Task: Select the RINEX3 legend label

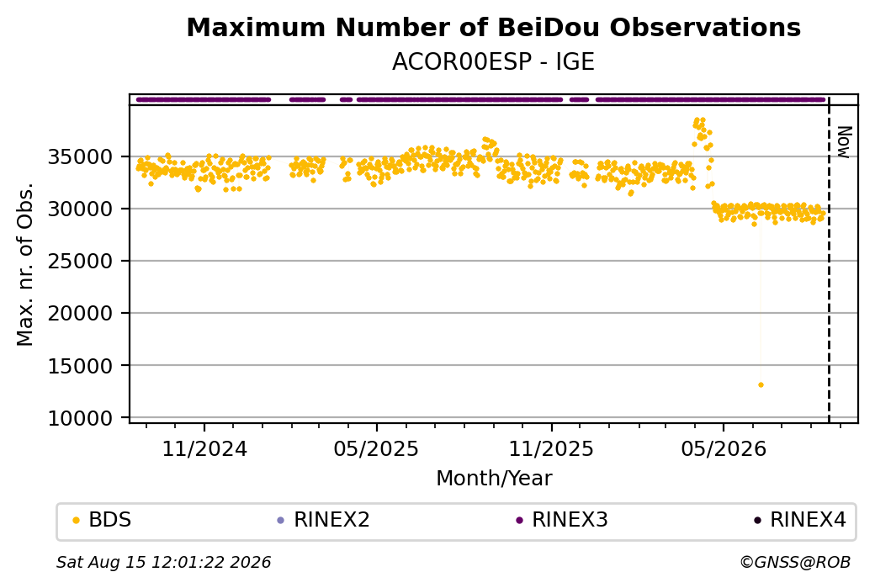Action: point(570,520)
